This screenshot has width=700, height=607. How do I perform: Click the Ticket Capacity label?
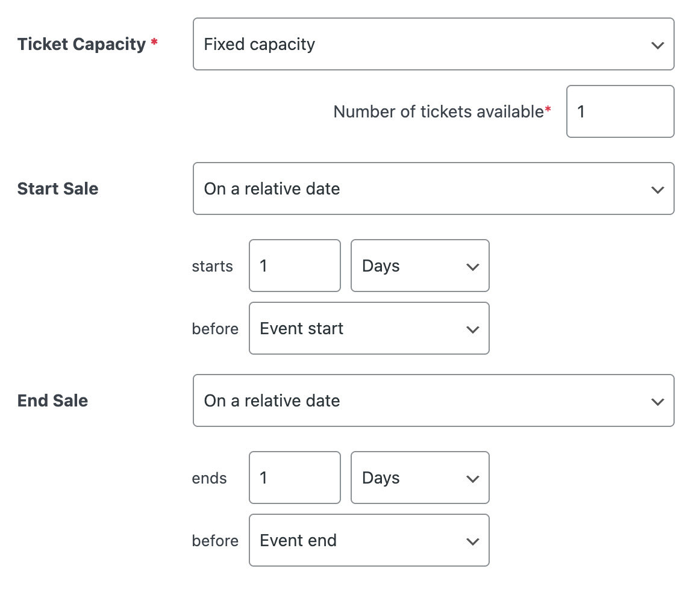(82, 45)
